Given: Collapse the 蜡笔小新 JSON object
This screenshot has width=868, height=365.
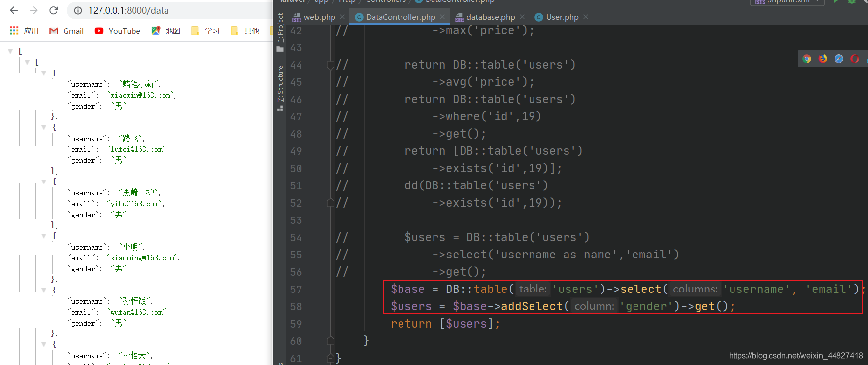Looking at the screenshot, I should point(44,73).
